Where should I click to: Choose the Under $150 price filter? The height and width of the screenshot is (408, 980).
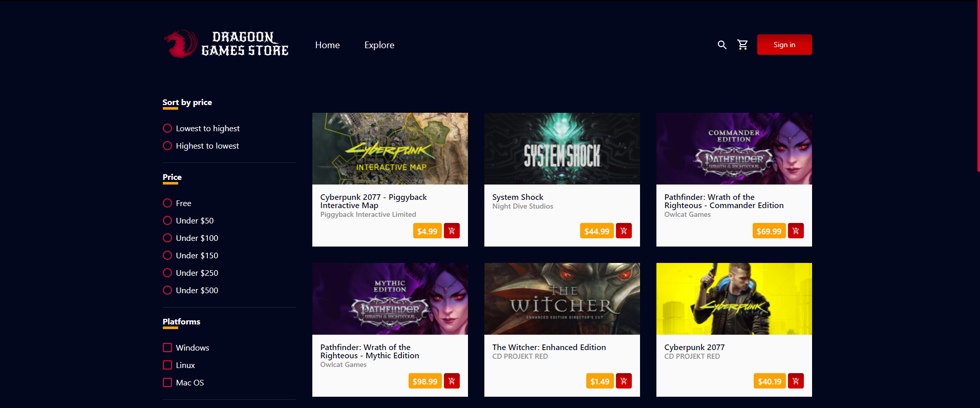click(167, 255)
